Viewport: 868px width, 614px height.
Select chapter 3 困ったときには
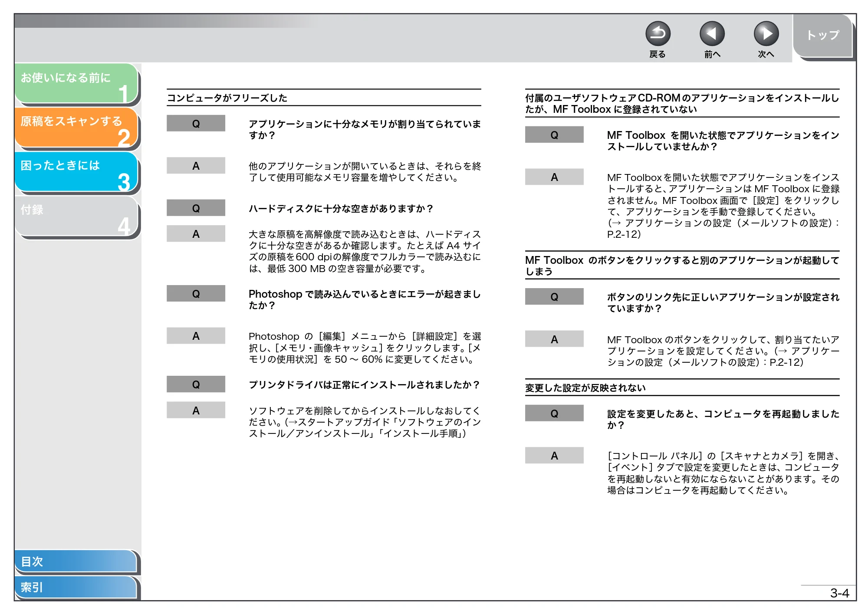(x=76, y=172)
